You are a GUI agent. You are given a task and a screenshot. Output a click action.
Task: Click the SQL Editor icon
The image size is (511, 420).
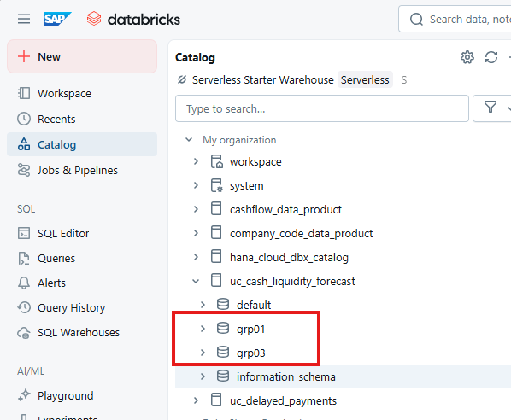(24, 233)
